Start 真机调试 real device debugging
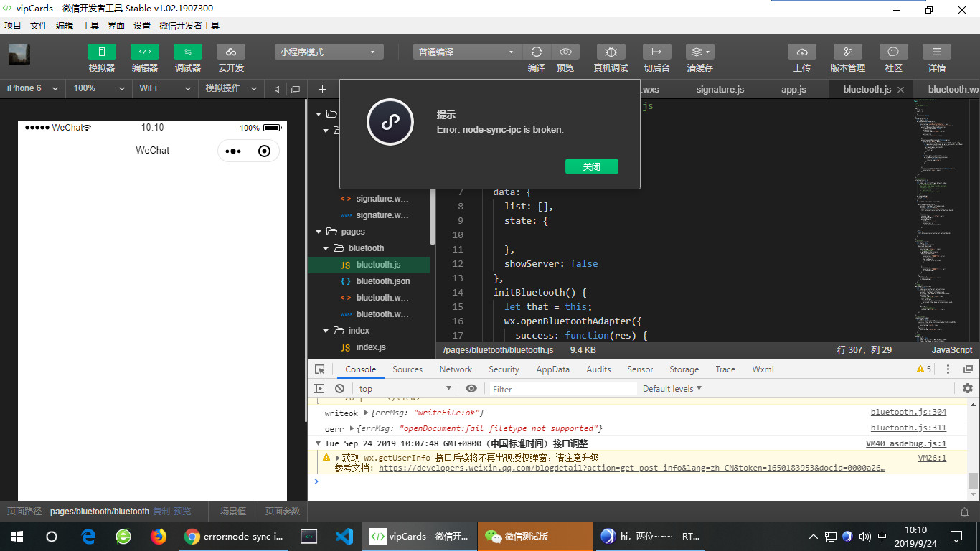The width and height of the screenshot is (980, 551). click(611, 52)
